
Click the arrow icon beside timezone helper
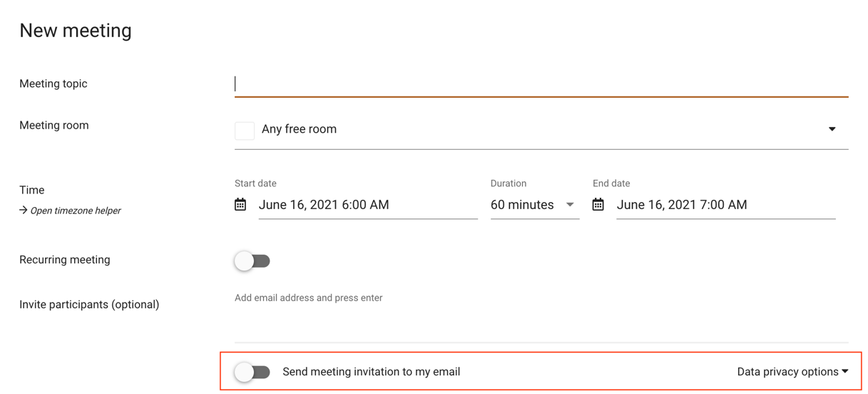click(24, 211)
